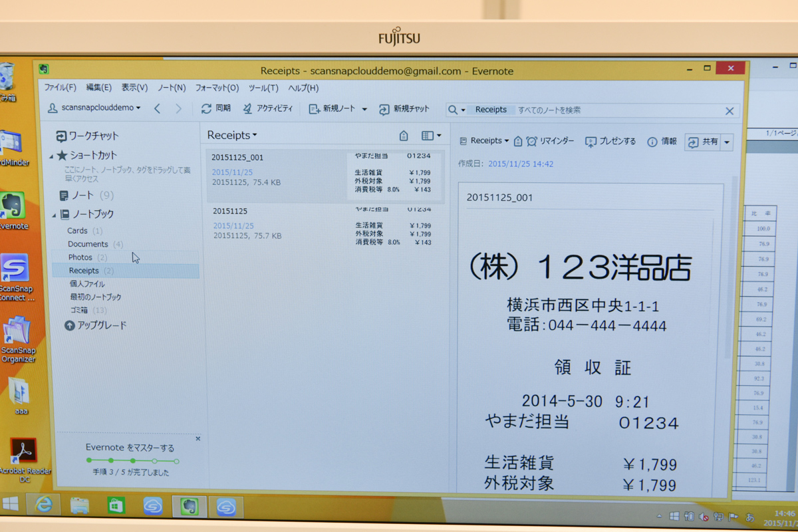This screenshot has width=798, height=532.
Task: Open the aaa desktop file
Action: (x=20, y=396)
